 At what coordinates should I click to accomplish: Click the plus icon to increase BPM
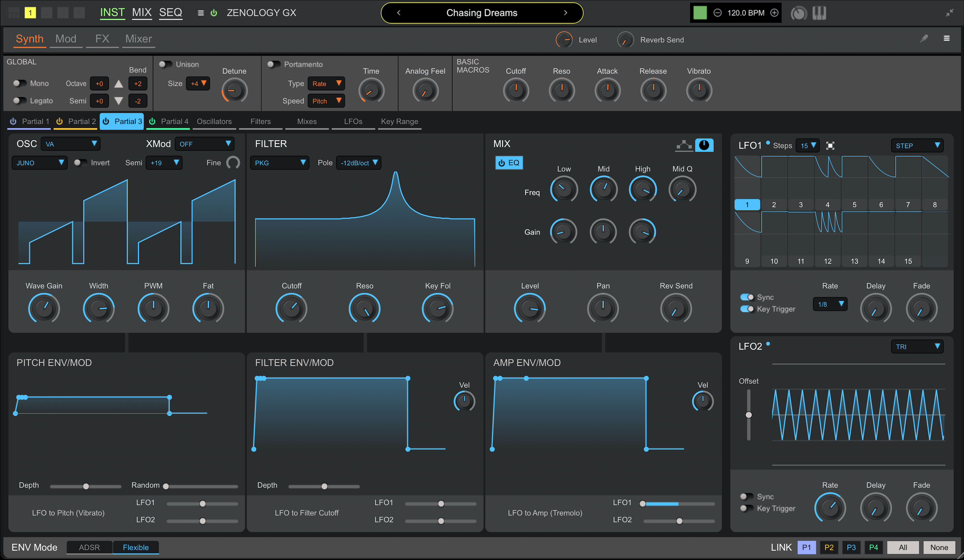pyautogui.click(x=774, y=13)
